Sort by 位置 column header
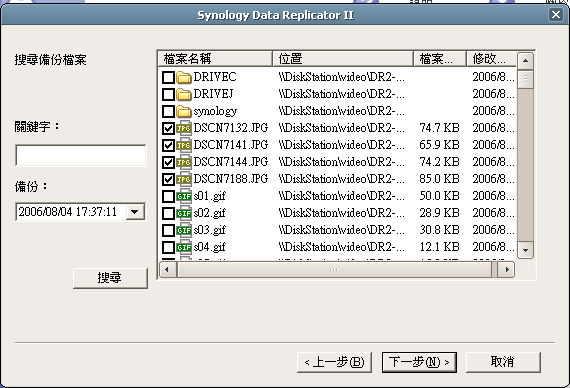 click(343, 59)
